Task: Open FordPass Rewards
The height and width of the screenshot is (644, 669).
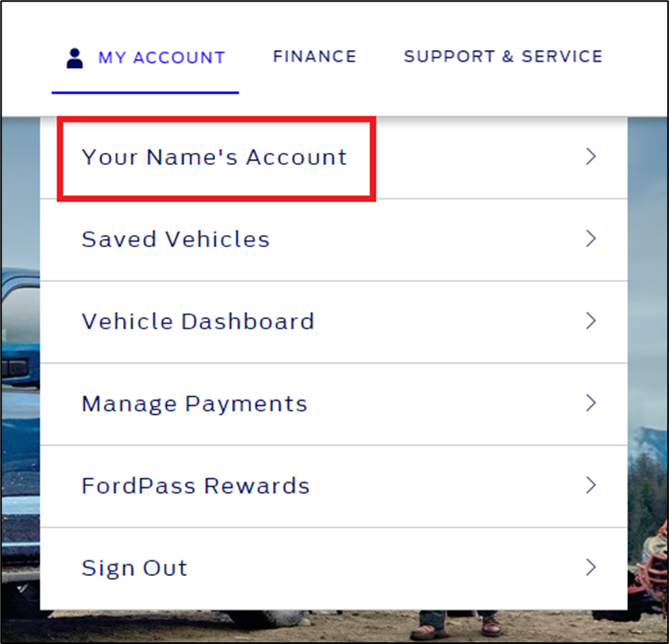Action: pyautogui.click(x=195, y=485)
